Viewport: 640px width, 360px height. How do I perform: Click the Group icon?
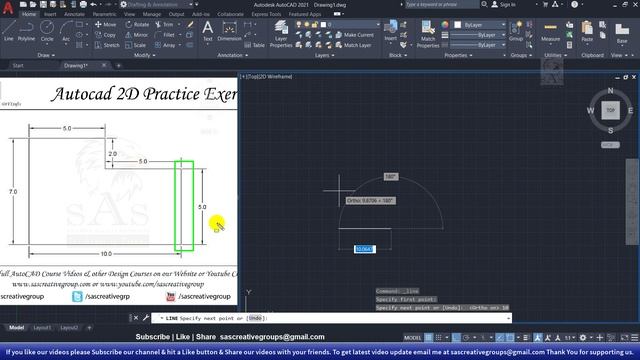(516, 31)
